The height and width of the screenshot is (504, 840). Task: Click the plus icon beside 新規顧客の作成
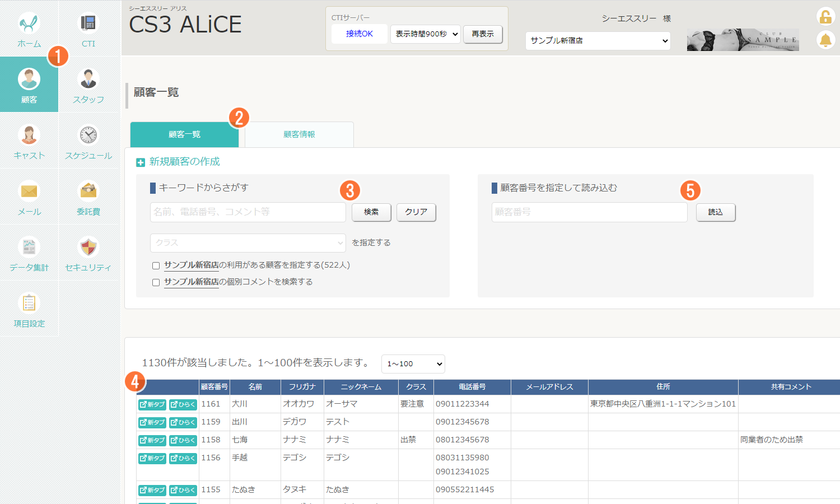[x=141, y=162]
